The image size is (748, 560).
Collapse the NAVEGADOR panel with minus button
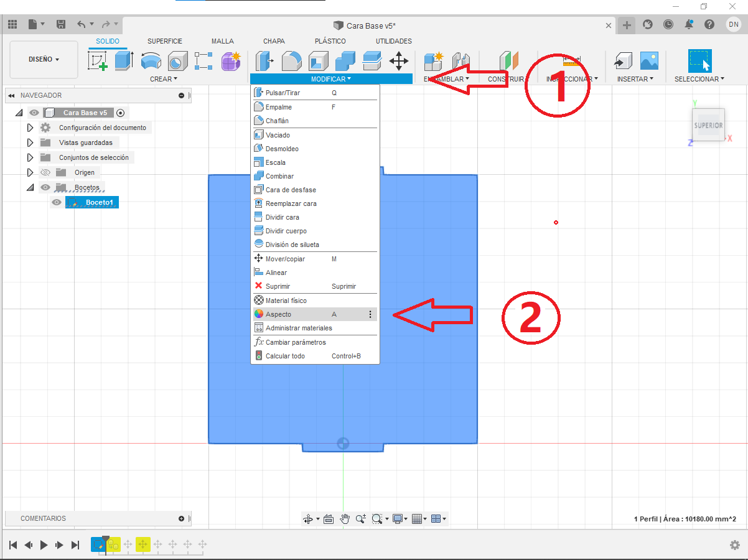point(181,96)
